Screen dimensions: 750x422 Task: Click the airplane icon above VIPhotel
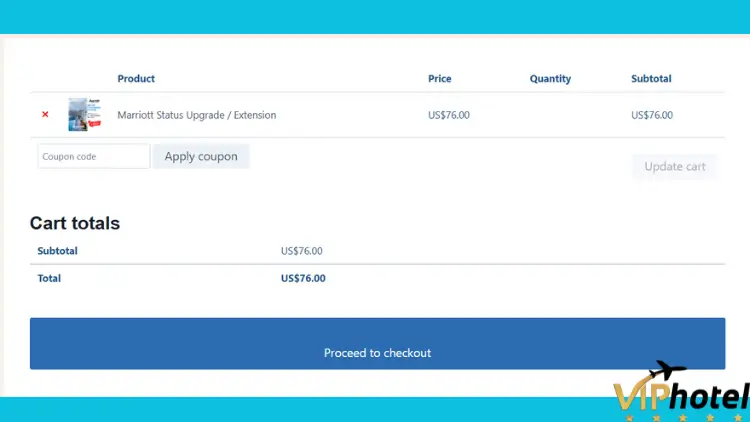point(668,370)
